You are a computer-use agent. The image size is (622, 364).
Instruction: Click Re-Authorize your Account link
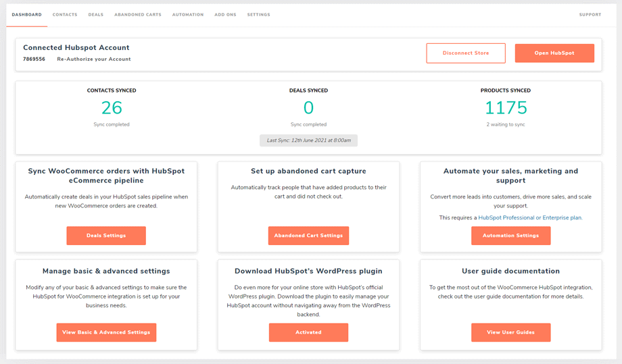point(94,59)
